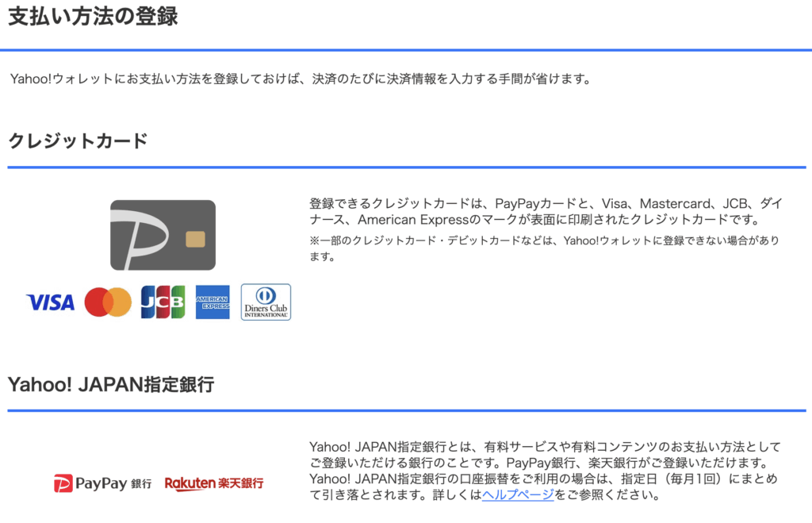Click the Rakuten楽天銀行 logo
Screen dimensions: 812x523
tap(213, 483)
